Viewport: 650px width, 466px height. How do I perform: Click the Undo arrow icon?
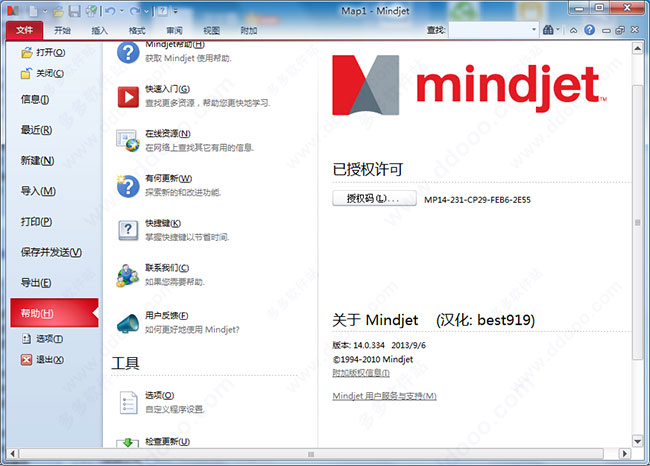pos(110,11)
